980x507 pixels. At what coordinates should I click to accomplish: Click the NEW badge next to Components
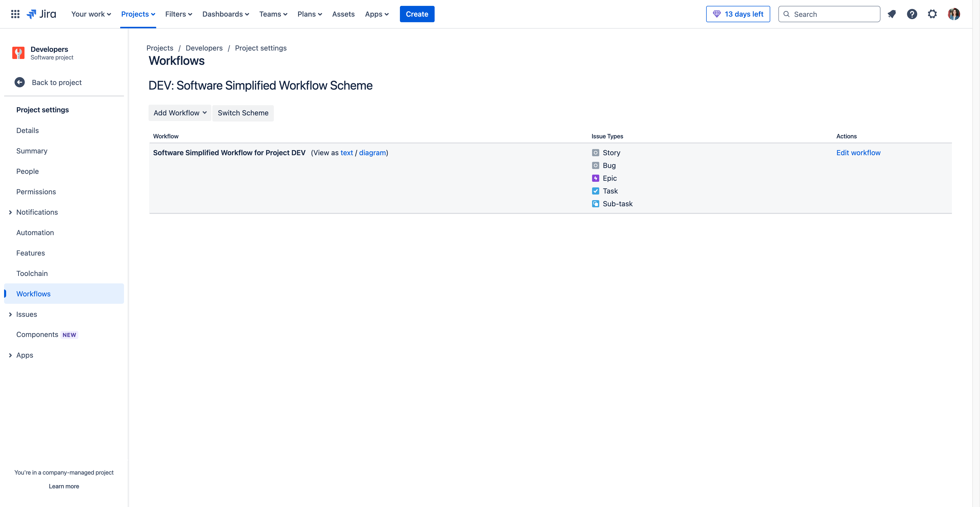tap(69, 335)
